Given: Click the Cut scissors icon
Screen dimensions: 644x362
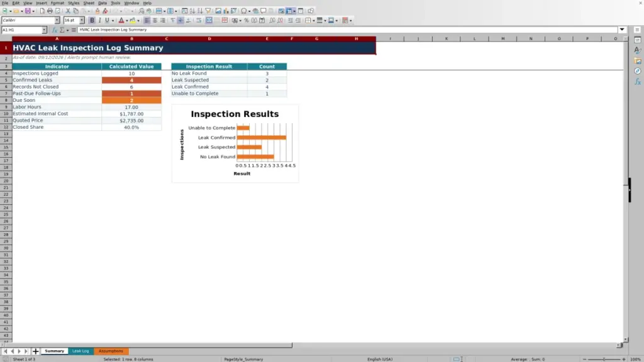Looking at the screenshot, I should coord(68,11).
